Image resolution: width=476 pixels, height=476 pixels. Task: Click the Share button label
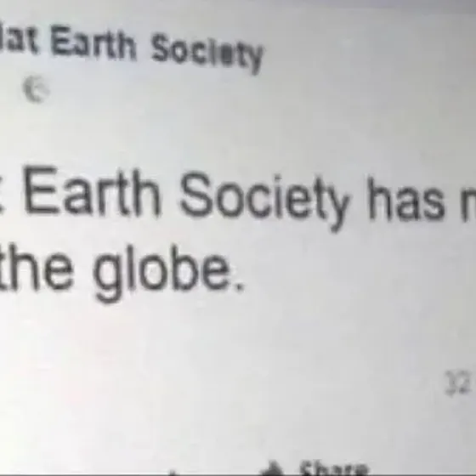(x=333, y=469)
